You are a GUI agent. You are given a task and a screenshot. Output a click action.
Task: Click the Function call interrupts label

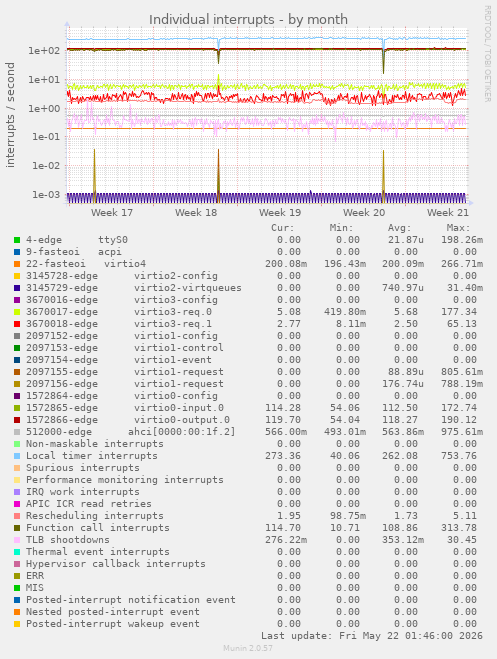click(x=98, y=528)
